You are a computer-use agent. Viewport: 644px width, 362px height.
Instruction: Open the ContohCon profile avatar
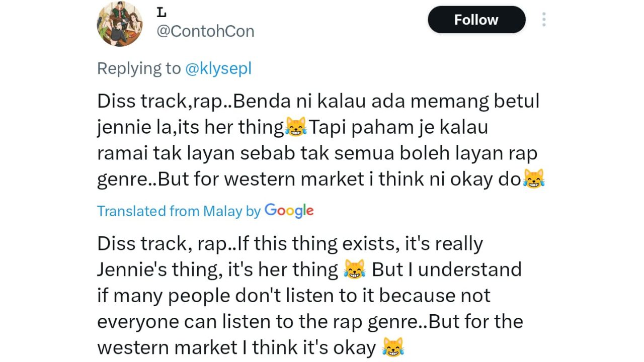[120, 24]
